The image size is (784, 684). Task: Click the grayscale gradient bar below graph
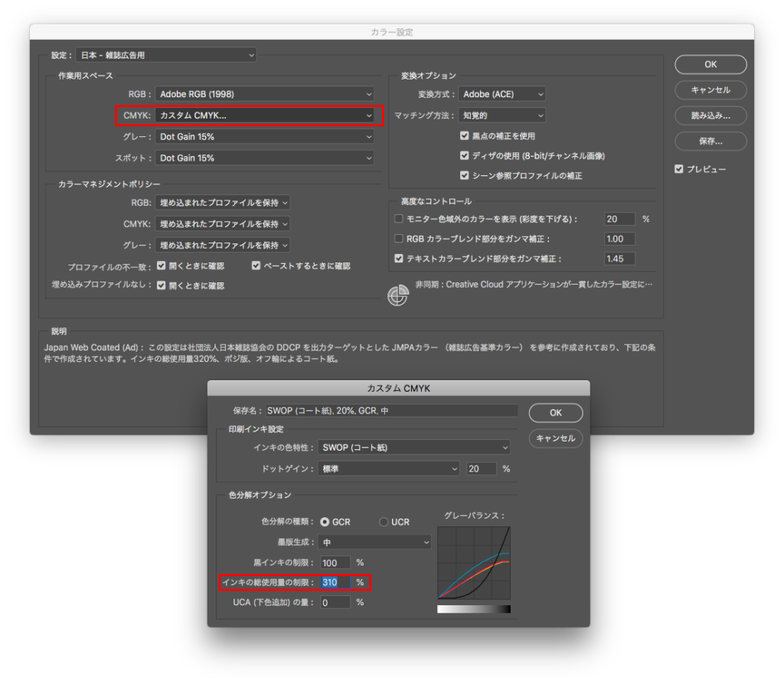pyautogui.click(x=474, y=609)
